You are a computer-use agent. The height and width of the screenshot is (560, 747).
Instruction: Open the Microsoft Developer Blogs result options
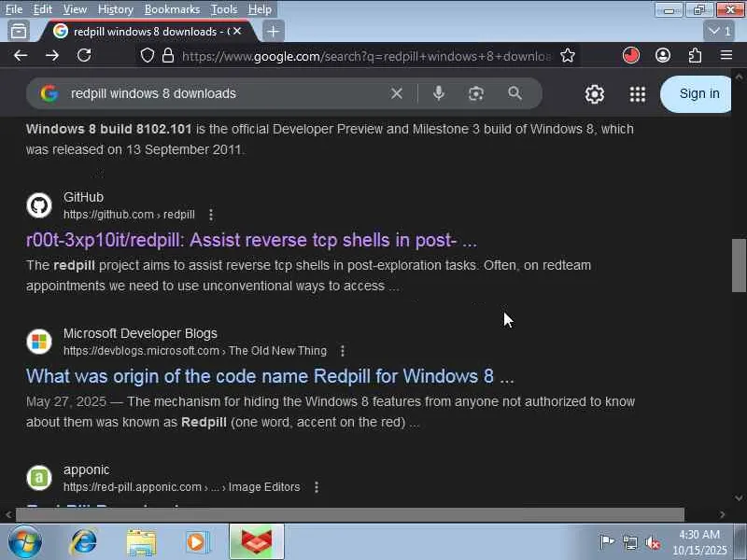click(343, 351)
